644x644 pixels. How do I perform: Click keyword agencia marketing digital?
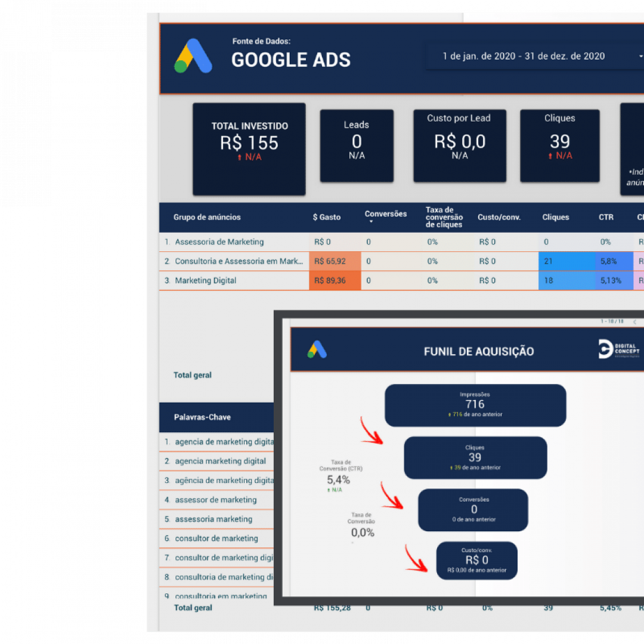(221, 461)
